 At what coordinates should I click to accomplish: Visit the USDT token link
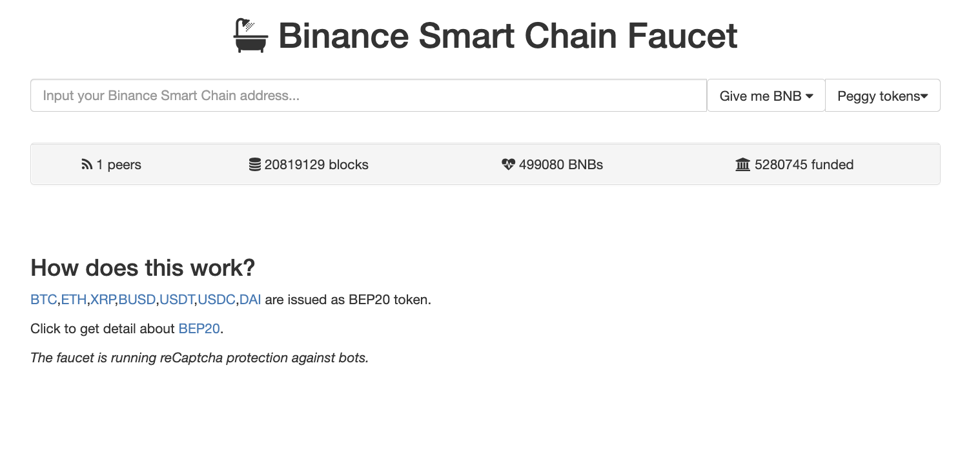click(x=177, y=300)
